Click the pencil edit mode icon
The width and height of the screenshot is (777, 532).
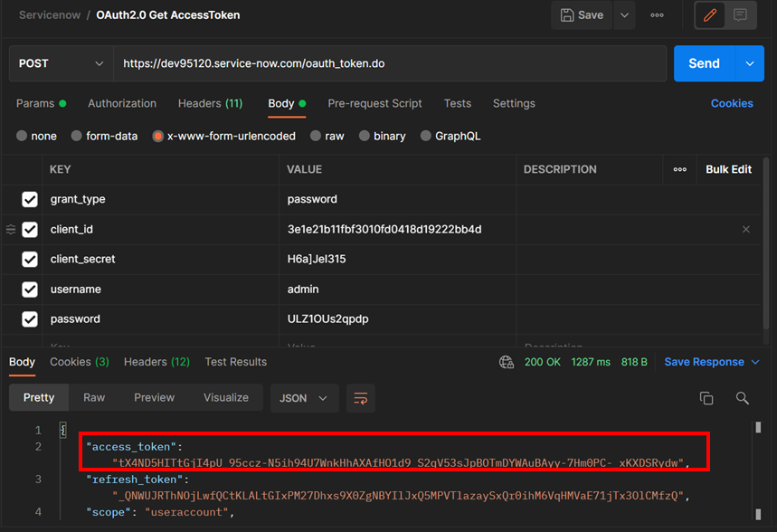[710, 15]
